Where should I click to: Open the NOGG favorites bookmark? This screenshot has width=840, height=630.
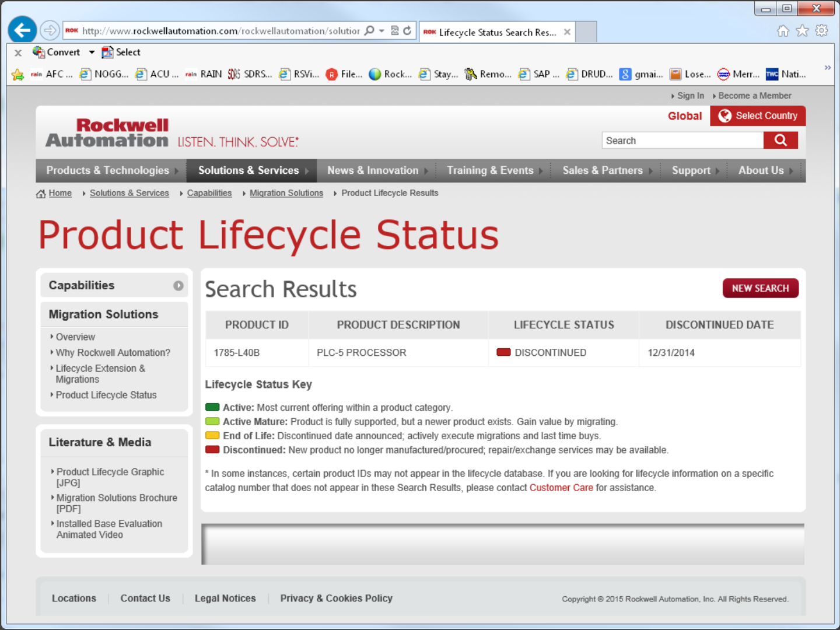104,74
